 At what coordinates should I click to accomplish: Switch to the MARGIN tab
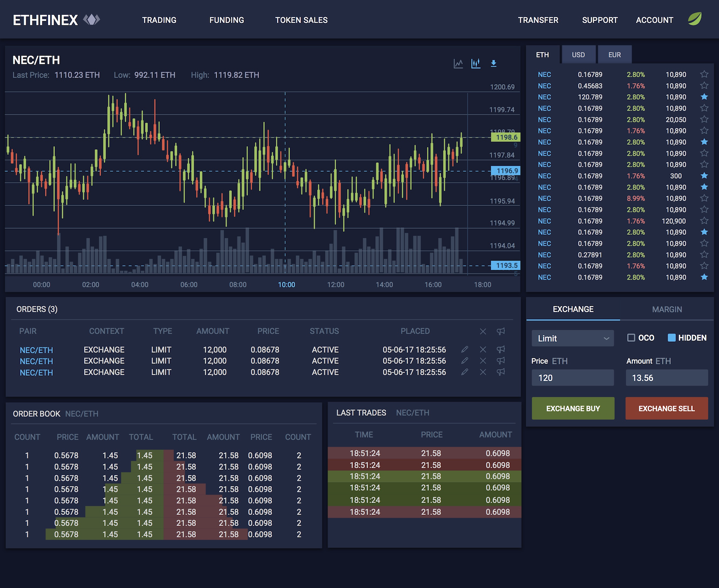click(x=667, y=310)
